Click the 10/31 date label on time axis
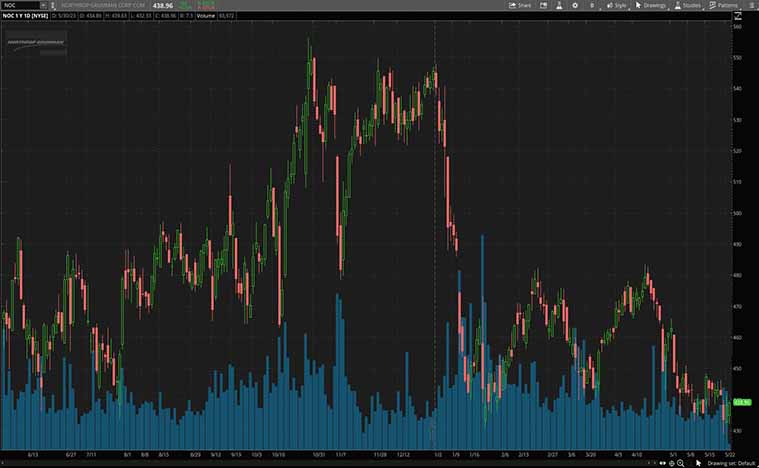The image size is (759, 468). pyautogui.click(x=318, y=455)
